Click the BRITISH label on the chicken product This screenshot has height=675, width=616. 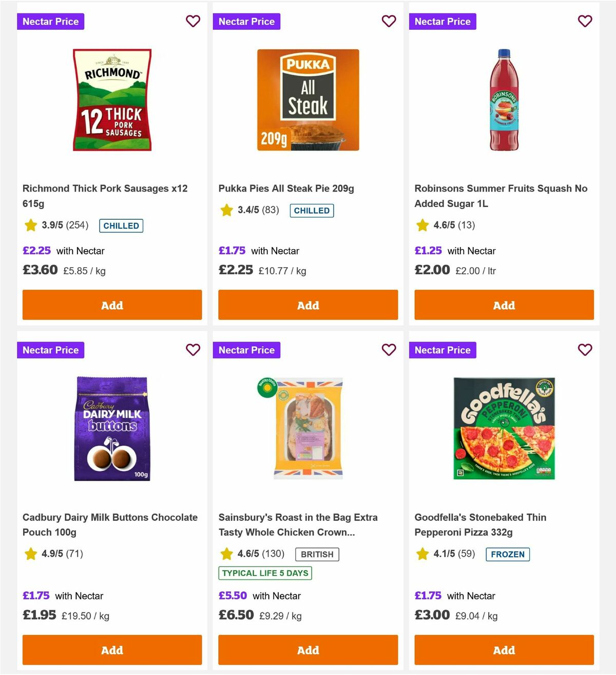pos(317,554)
